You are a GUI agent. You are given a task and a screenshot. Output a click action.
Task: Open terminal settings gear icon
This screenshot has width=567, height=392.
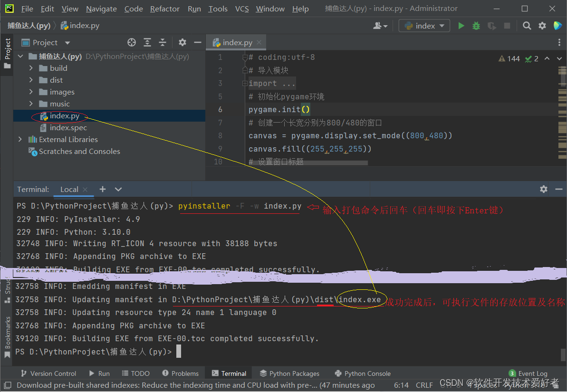click(543, 189)
